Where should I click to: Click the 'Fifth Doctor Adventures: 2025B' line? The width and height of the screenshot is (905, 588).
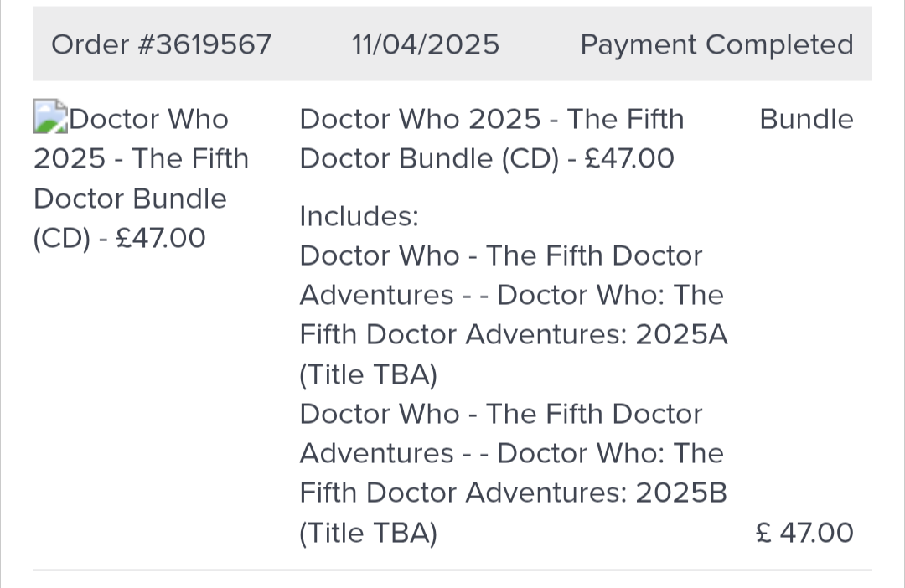click(513, 493)
